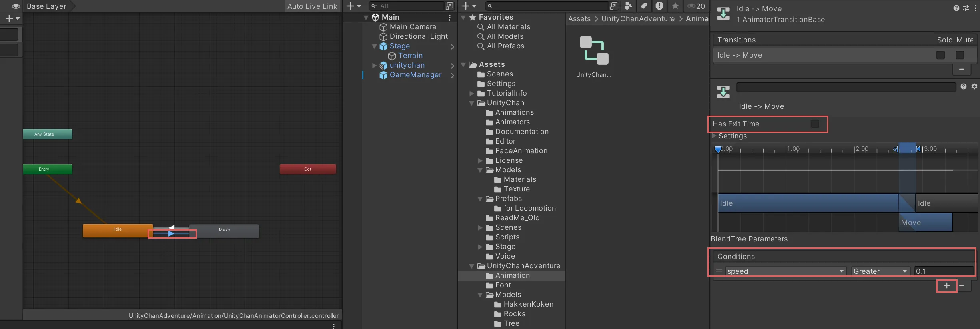Viewport: 980px width, 329px height.
Task: Select the Move state node
Action: tap(224, 230)
